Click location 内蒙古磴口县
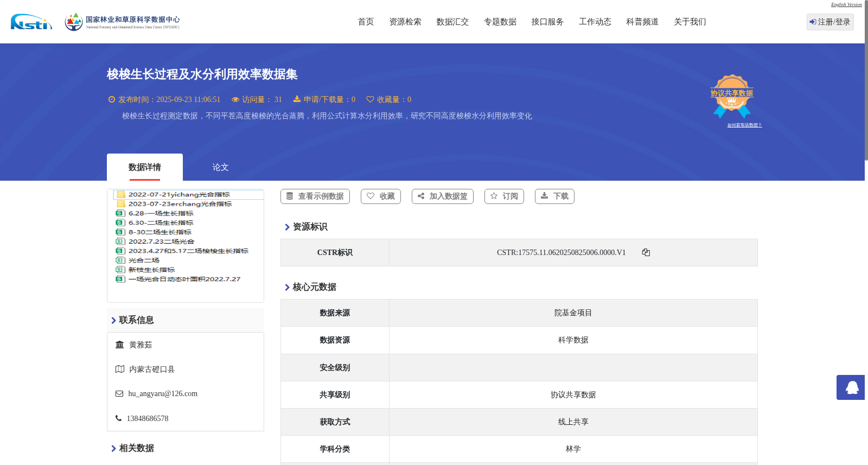The width and height of the screenshot is (868, 465). (152, 370)
